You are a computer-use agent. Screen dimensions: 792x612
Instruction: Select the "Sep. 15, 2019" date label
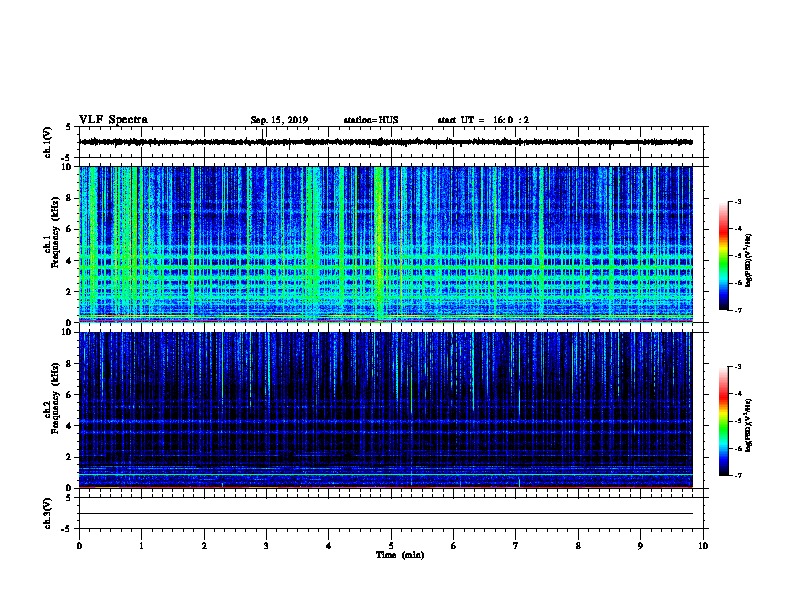coord(279,120)
